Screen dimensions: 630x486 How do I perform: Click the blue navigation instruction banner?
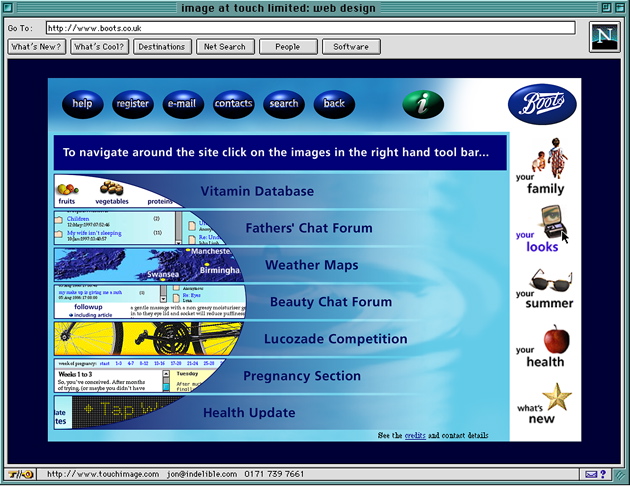coord(280,153)
